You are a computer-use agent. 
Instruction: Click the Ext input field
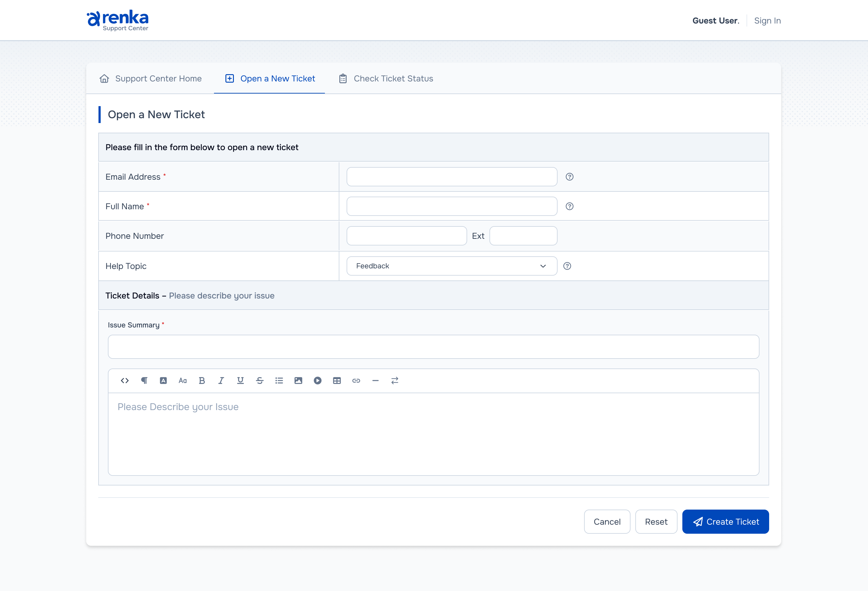point(523,236)
